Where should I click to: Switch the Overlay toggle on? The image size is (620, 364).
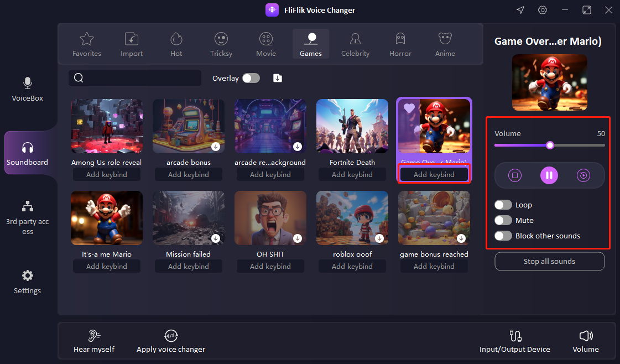pyautogui.click(x=251, y=78)
